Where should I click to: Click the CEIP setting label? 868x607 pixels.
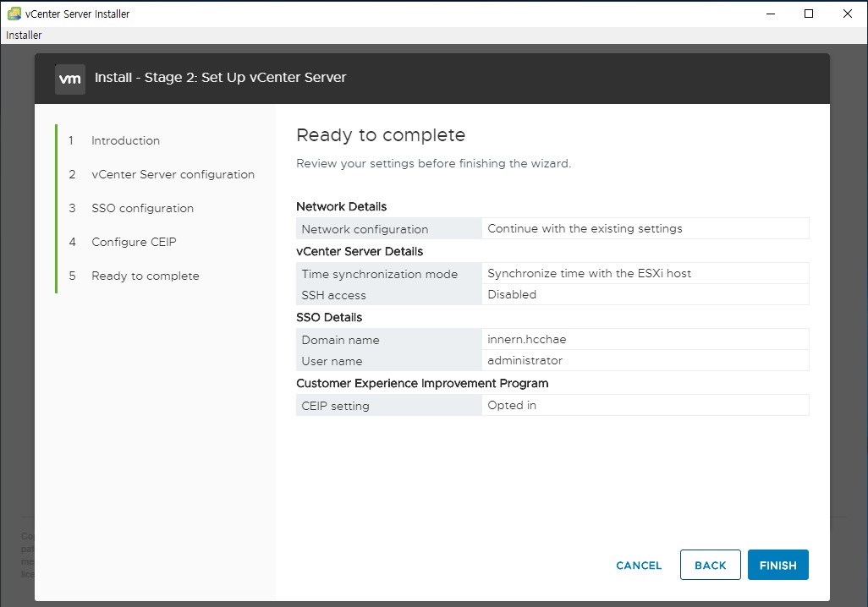point(335,406)
